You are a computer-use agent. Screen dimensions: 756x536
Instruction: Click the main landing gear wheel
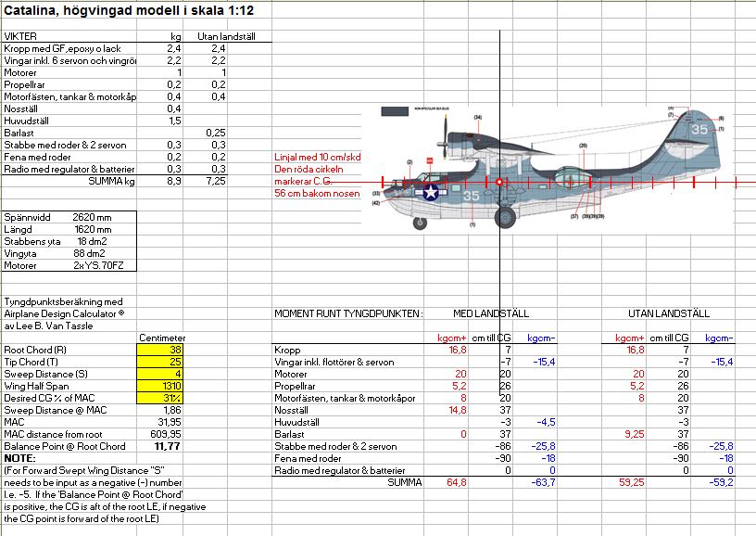click(x=505, y=218)
